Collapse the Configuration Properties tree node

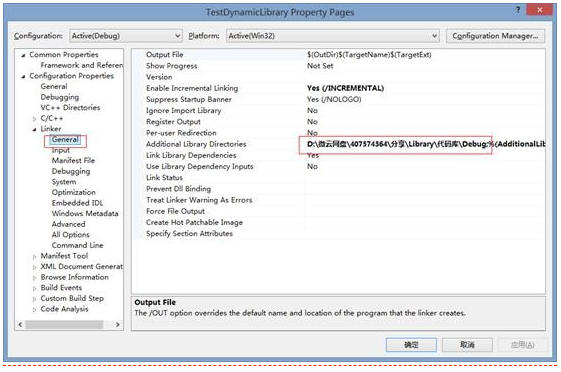[x=23, y=76]
